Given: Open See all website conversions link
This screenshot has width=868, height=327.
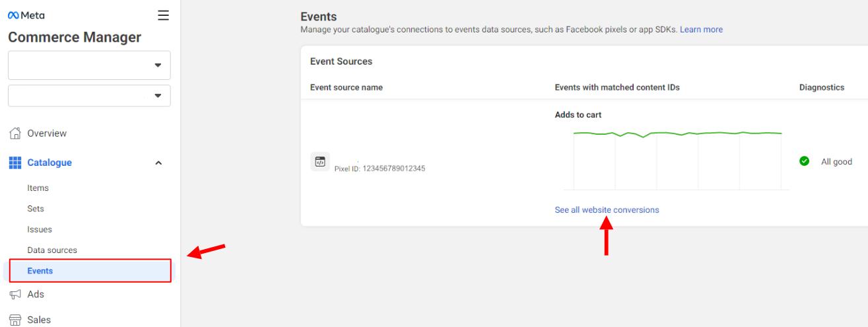Looking at the screenshot, I should [607, 210].
